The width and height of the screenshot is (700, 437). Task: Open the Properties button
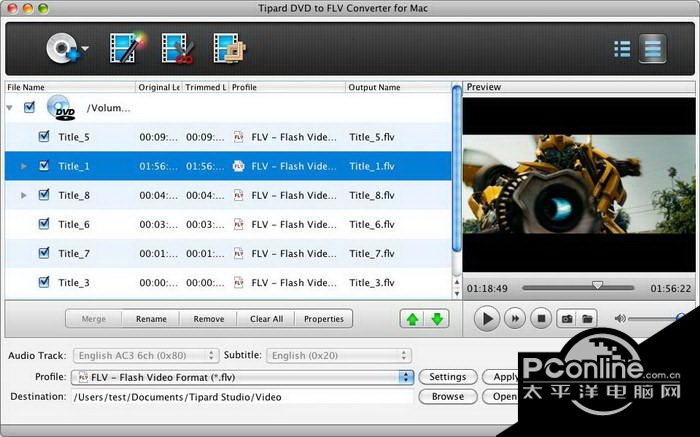[324, 319]
